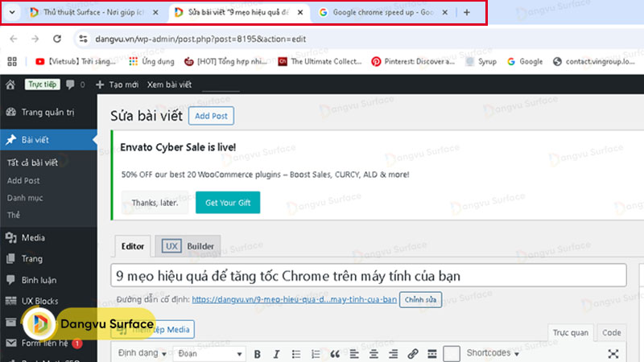Open the Google bookmark
This screenshot has width=644, height=362.
coord(525,62)
